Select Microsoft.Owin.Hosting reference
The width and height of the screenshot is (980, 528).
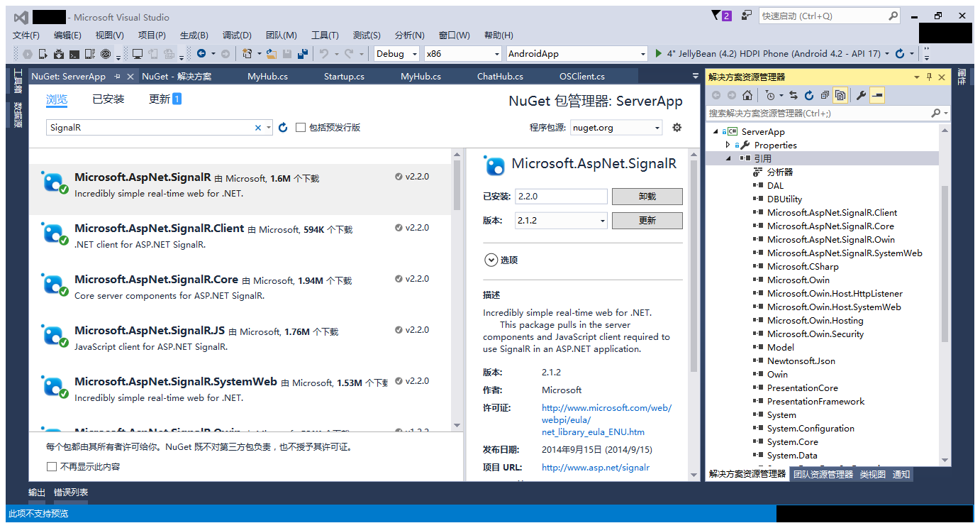[x=815, y=320]
